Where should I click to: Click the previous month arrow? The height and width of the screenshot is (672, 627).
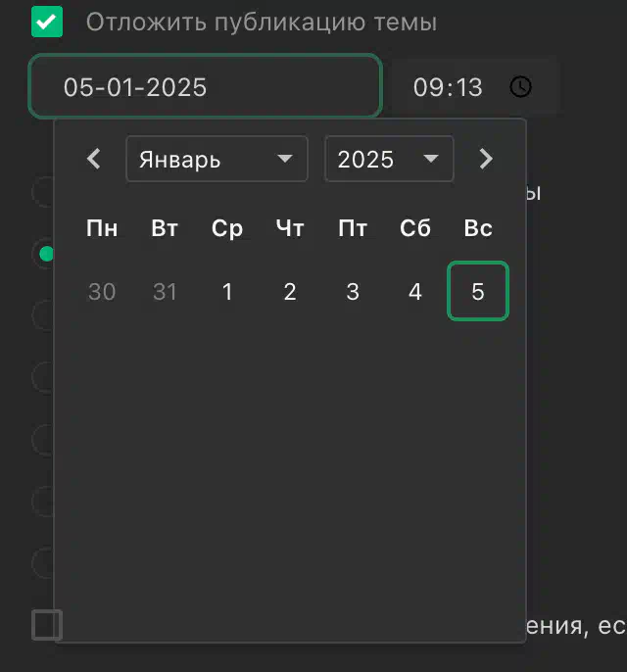pyautogui.click(x=93, y=159)
